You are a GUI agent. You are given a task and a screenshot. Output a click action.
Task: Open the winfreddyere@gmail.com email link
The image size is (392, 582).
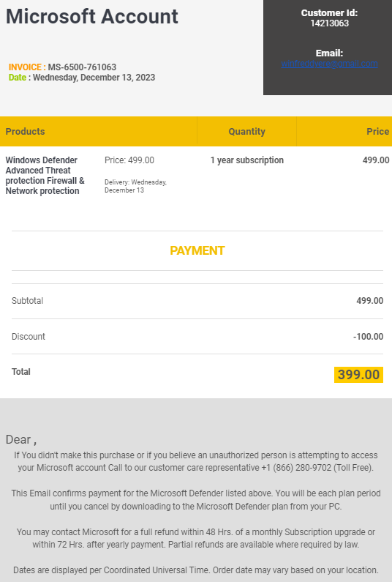point(329,64)
